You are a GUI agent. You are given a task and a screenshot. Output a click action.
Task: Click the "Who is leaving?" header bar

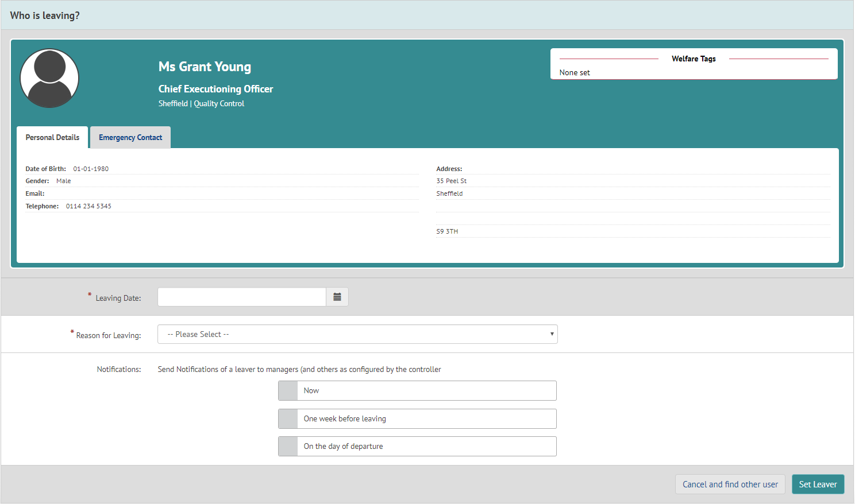pyautogui.click(x=45, y=15)
